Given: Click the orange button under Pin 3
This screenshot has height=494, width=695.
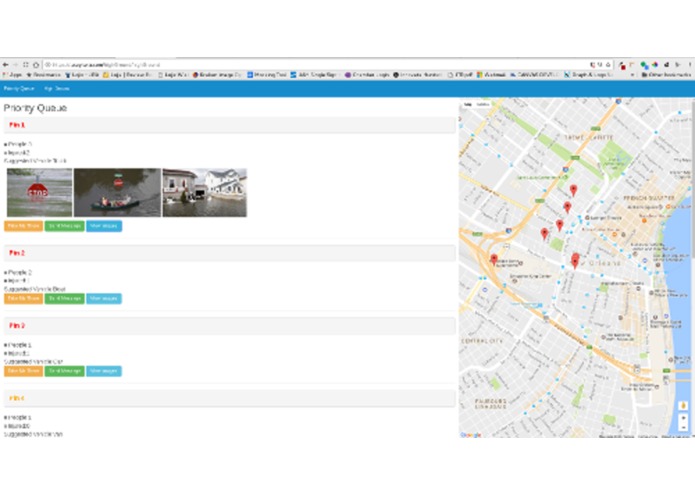Looking at the screenshot, I should (23, 371).
